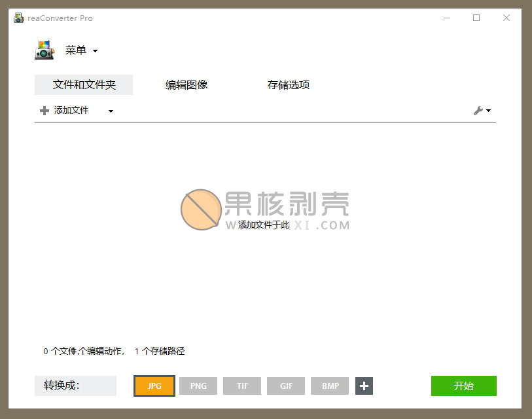Choose BMP as the output format

click(x=330, y=386)
